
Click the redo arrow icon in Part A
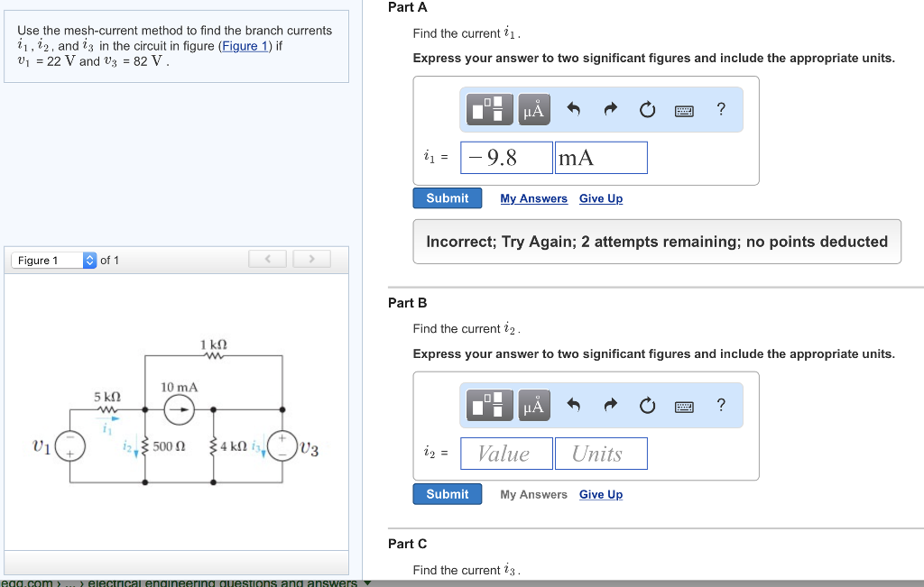point(610,109)
